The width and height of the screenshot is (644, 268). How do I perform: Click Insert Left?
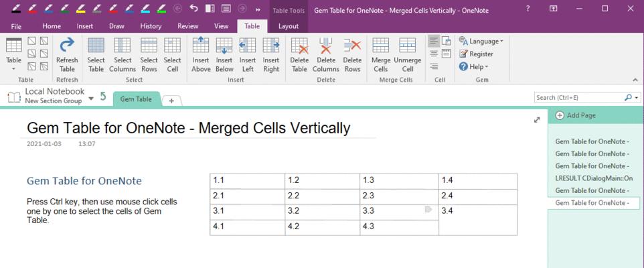point(248,54)
